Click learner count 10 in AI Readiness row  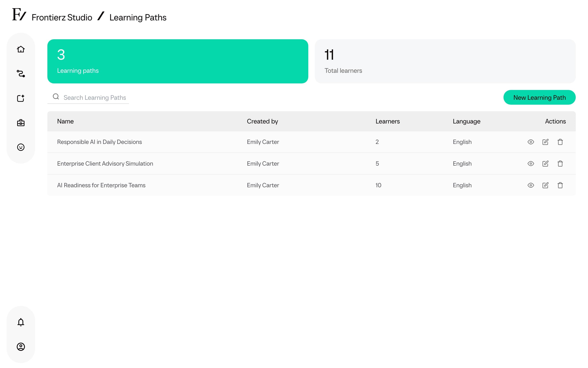tap(378, 185)
